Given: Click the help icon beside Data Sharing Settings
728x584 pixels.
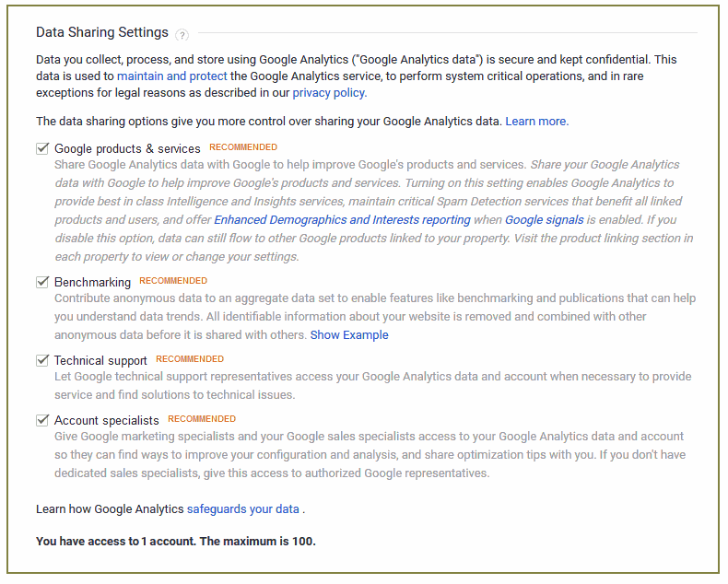Looking at the screenshot, I should [182, 35].
